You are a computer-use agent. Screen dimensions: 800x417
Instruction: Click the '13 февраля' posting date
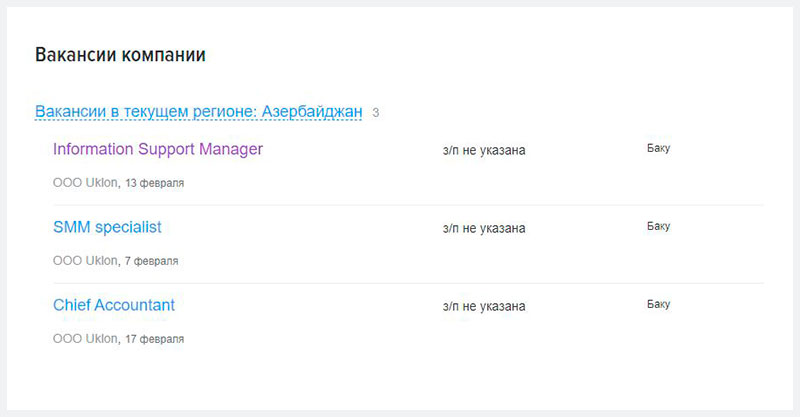(155, 183)
